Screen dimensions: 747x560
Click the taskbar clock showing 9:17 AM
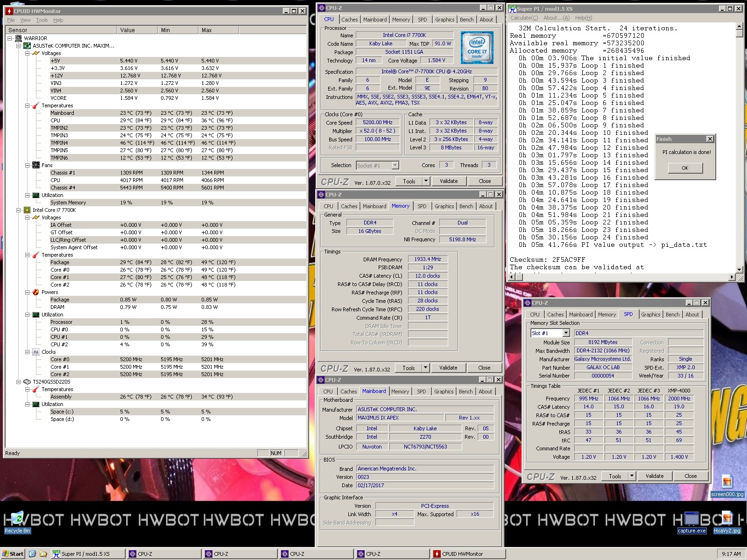pyautogui.click(x=731, y=554)
